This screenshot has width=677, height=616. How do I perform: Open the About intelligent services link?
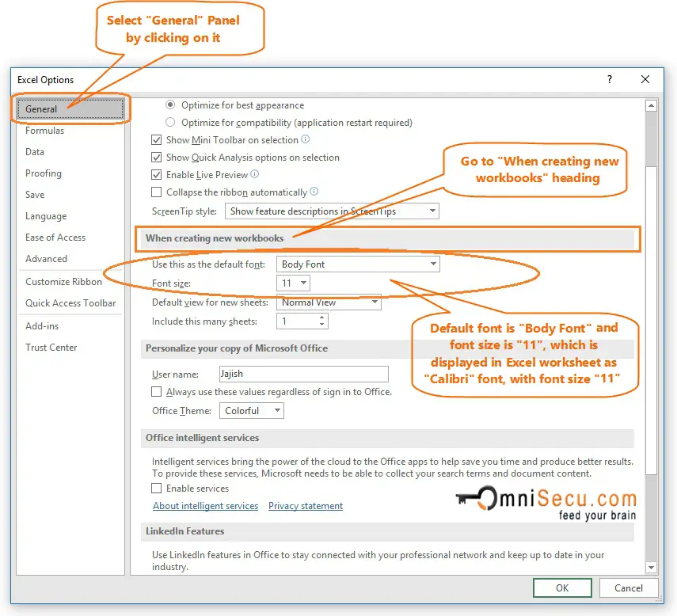pos(206,506)
